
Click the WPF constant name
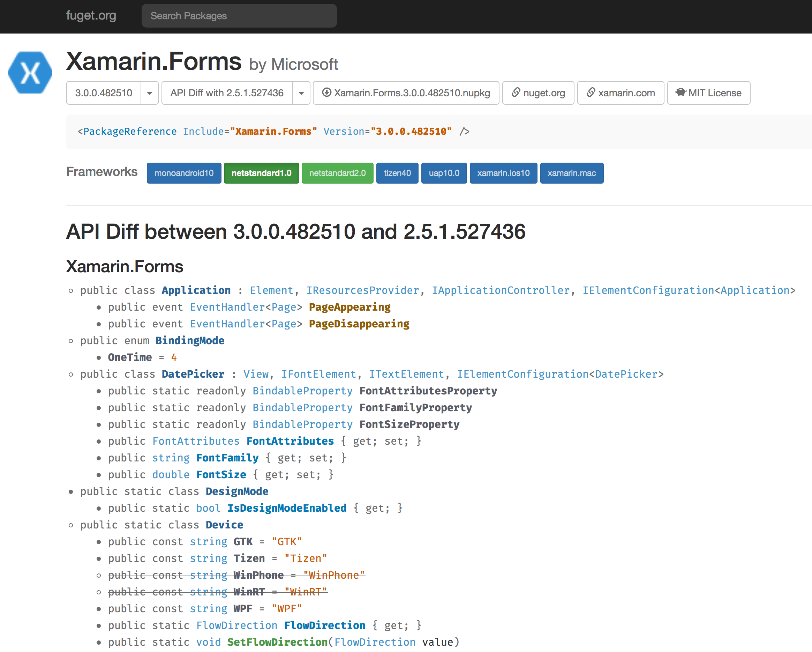[243, 609]
